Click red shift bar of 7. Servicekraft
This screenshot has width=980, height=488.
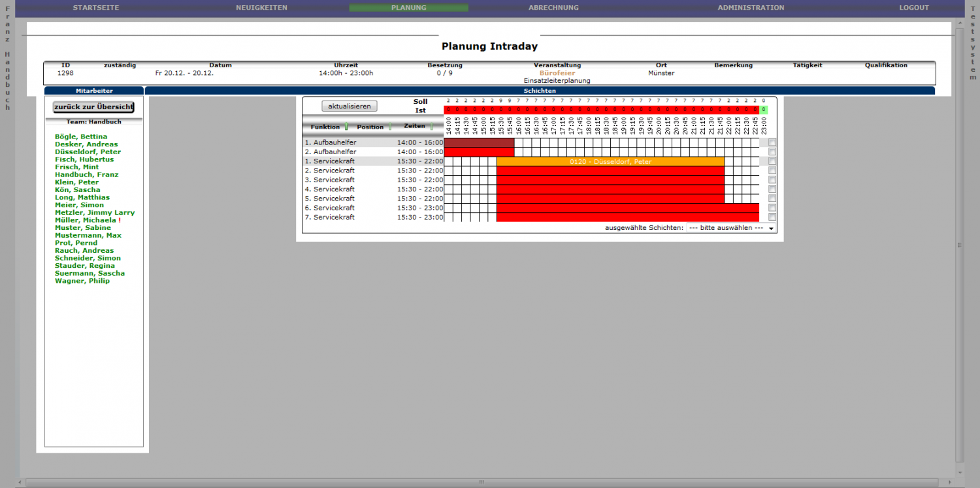(628, 217)
